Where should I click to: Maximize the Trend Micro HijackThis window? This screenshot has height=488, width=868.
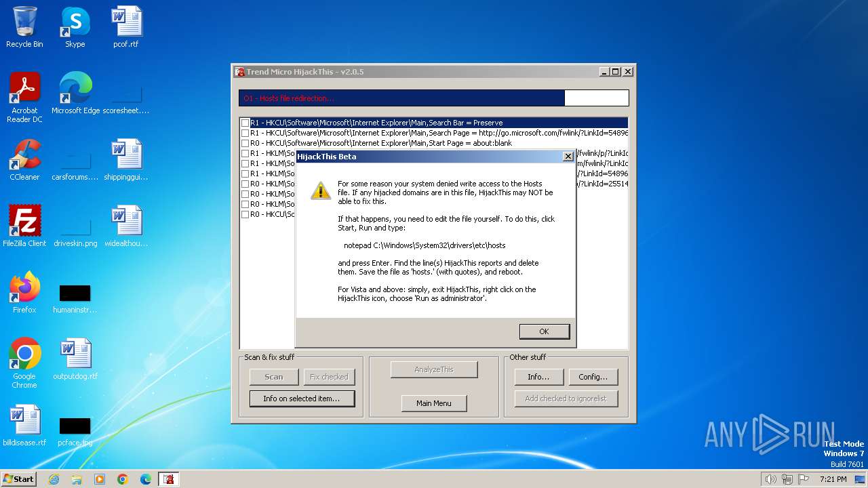click(616, 72)
